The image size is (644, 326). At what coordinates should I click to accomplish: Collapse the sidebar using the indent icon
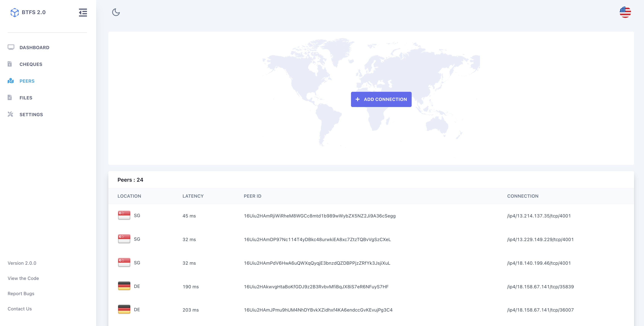(83, 13)
